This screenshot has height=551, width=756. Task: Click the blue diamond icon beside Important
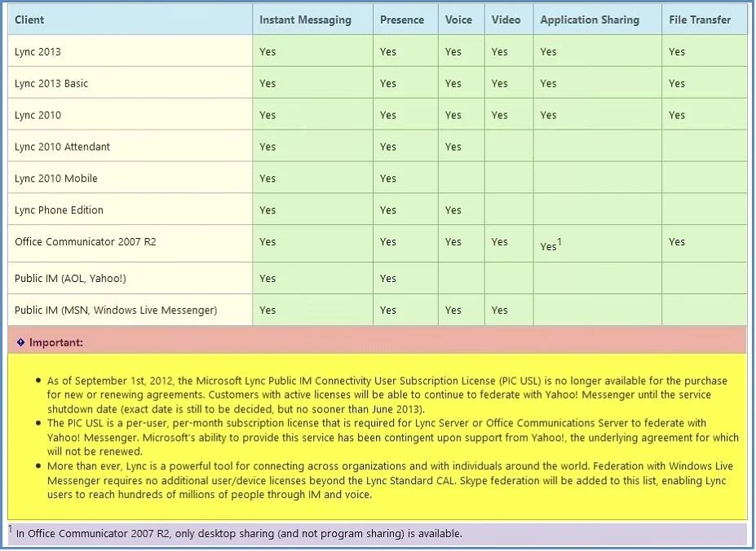tap(20, 342)
